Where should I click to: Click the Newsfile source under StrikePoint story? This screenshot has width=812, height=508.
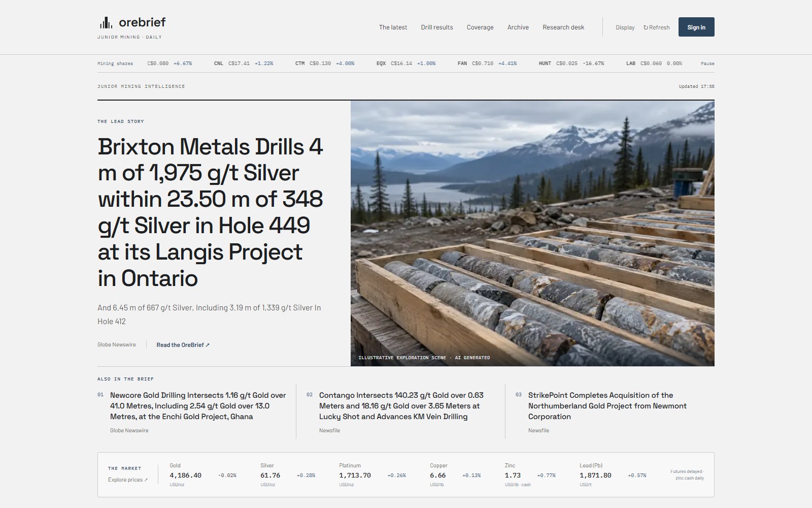538,430
